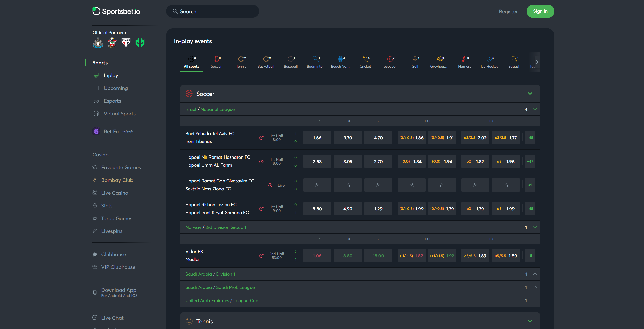Click the SPFC partner crest
The image size is (644, 329).
(x=126, y=43)
